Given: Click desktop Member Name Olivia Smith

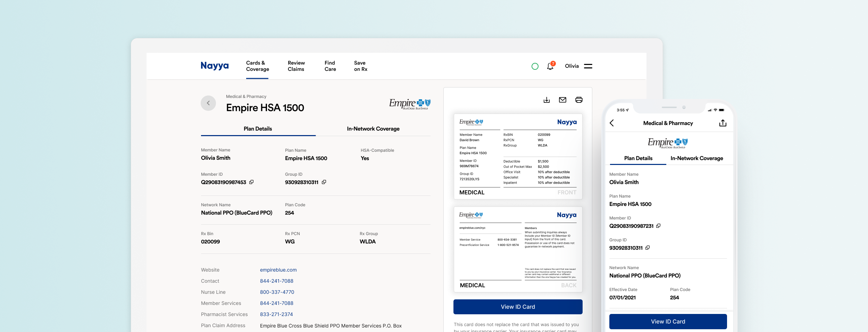Looking at the screenshot, I should 216,158.
